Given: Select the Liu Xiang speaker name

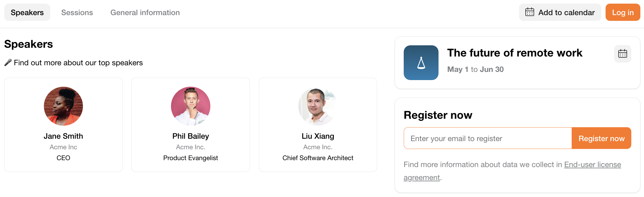Looking at the screenshot, I should click(x=318, y=136).
